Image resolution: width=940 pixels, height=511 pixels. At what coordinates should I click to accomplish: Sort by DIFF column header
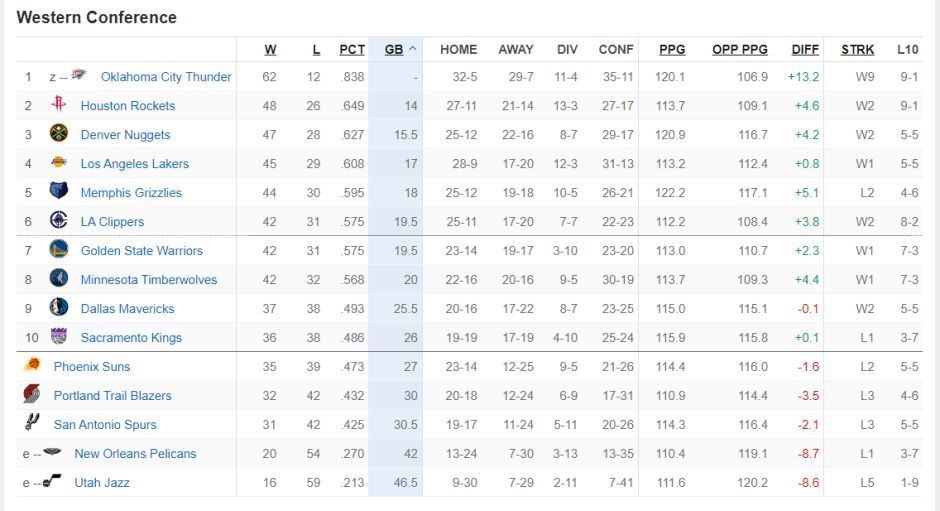(805, 50)
